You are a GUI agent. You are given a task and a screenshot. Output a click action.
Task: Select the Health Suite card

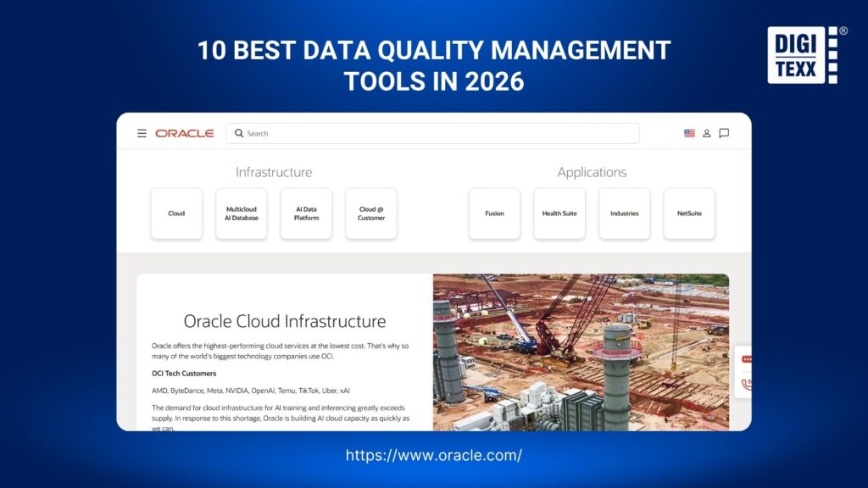coord(559,213)
